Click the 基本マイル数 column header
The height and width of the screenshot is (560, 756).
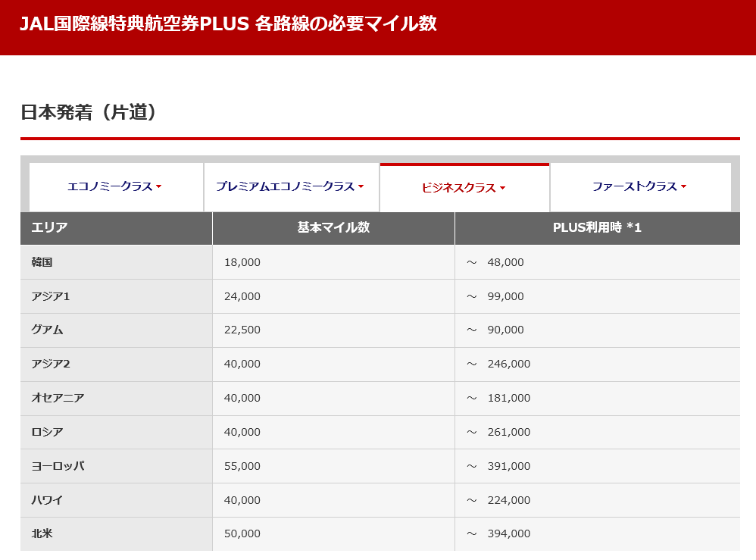pos(333,227)
